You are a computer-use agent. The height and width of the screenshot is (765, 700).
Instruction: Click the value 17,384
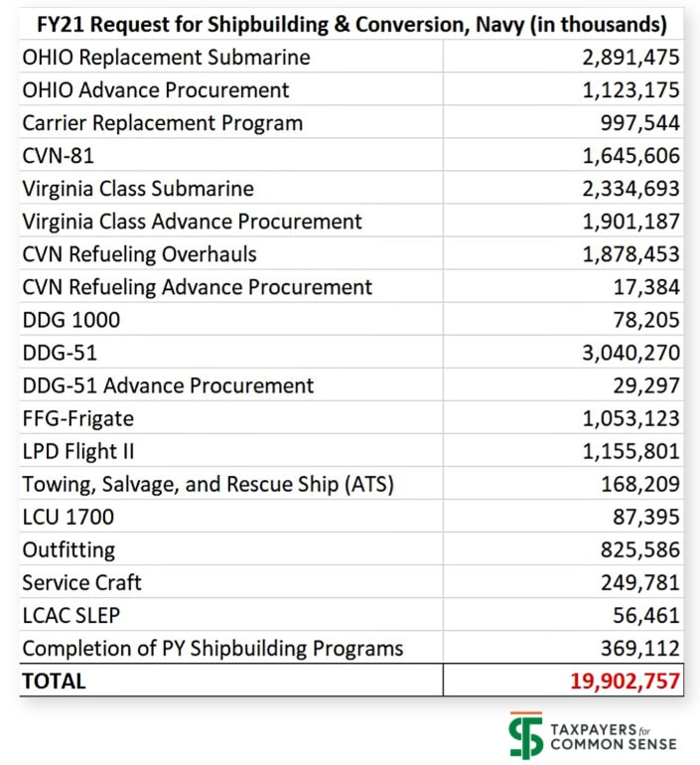tap(646, 287)
